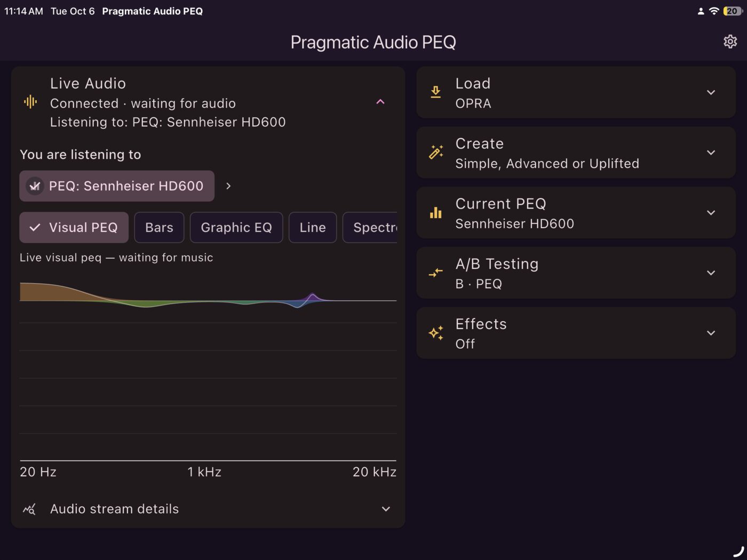Click the Effects sparkles icon
The width and height of the screenshot is (747, 560).
click(436, 333)
